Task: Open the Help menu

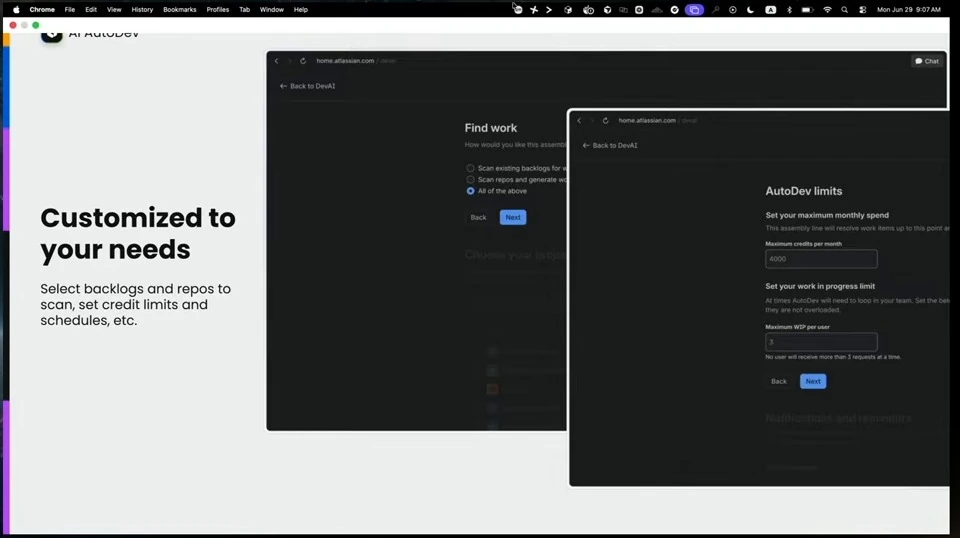Action: (x=300, y=10)
